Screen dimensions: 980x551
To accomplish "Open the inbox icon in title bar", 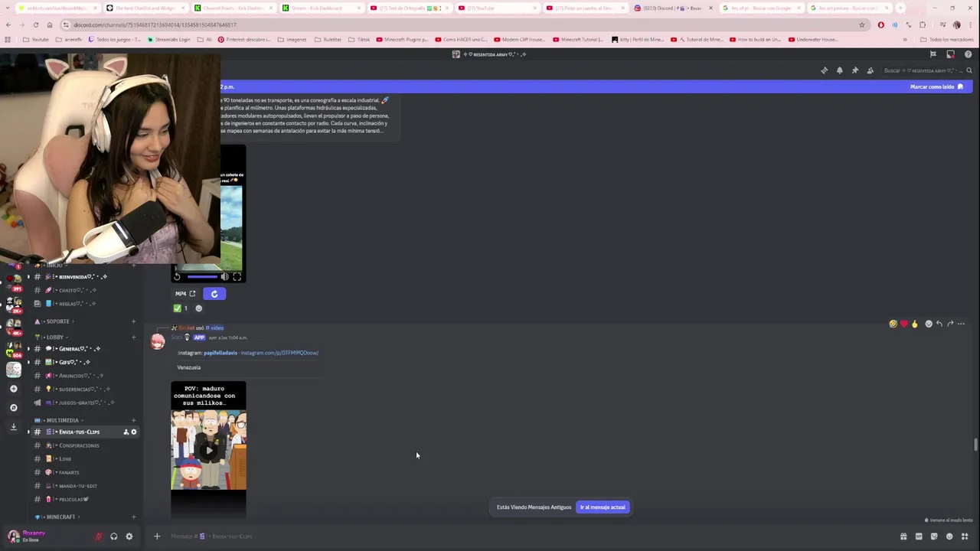I will (x=950, y=54).
